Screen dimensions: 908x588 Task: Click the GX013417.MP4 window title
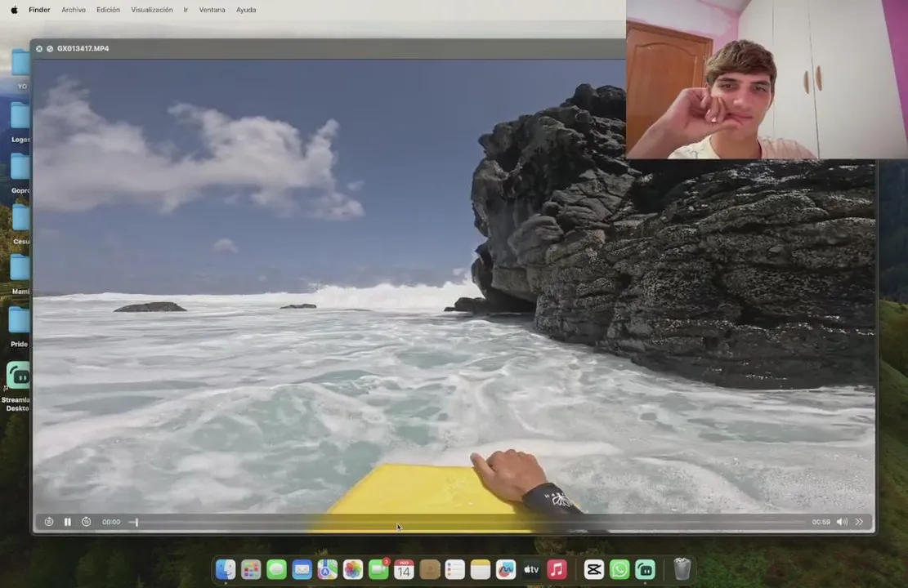83,49
